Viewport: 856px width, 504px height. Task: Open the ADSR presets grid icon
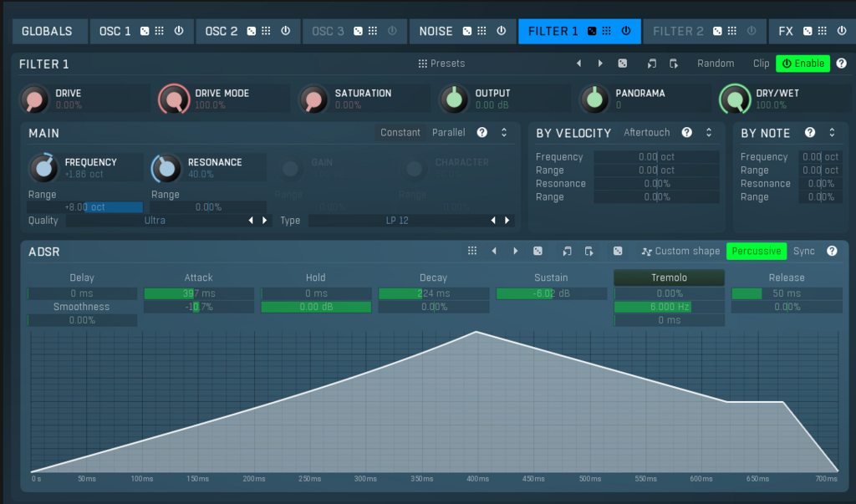[471, 251]
